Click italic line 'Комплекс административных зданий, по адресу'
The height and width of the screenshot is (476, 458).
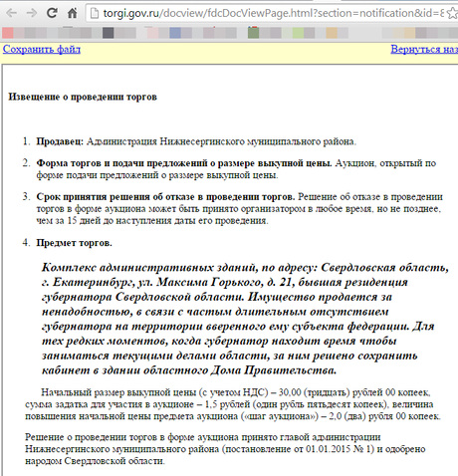click(x=179, y=268)
